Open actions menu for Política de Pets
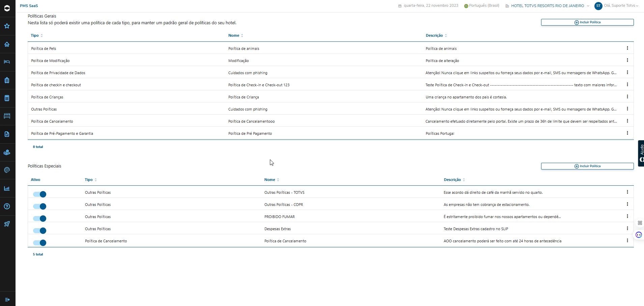The height and width of the screenshot is (306, 644). click(627, 48)
